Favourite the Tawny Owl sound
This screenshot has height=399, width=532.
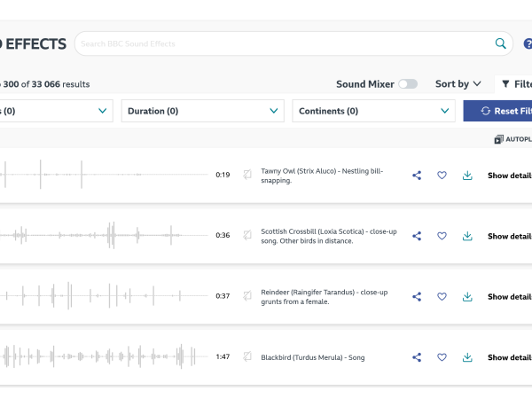click(442, 176)
